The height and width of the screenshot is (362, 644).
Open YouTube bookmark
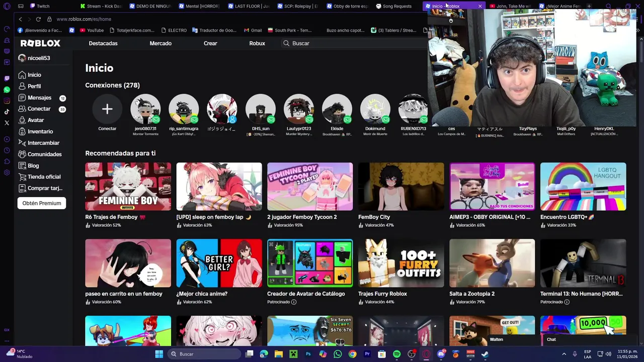pyautogui.click(x=92, y=30)
